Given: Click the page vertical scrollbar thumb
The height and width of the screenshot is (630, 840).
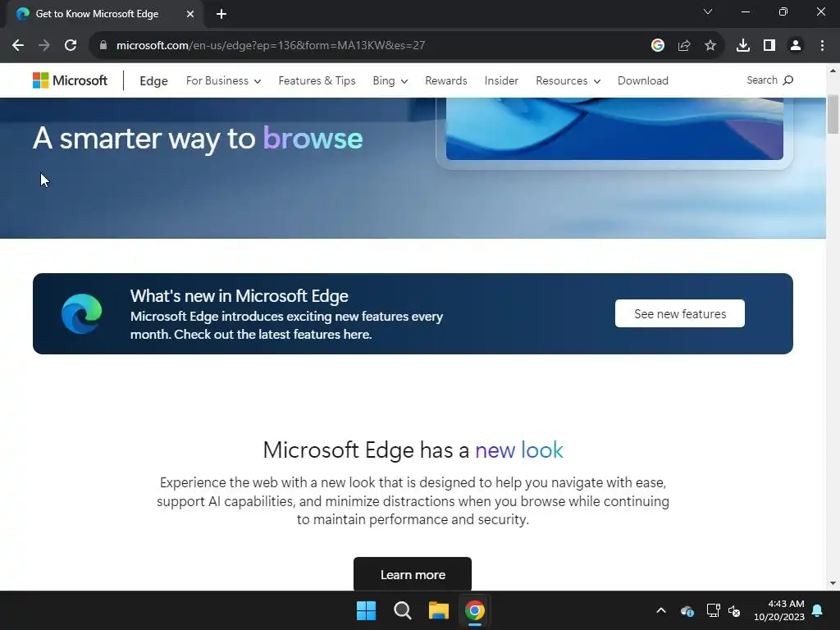Looking at the screenshot, I should pyautogui.click(x=833, y=114).
